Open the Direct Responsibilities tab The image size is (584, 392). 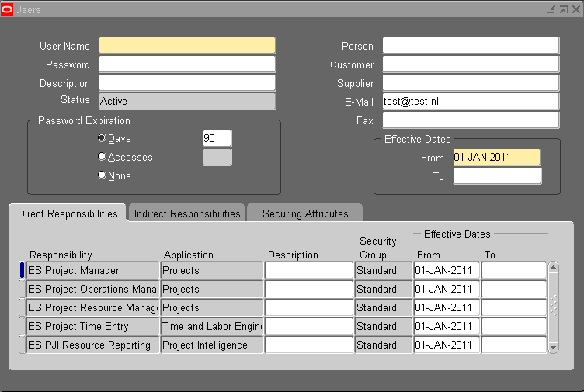(68, 213)
